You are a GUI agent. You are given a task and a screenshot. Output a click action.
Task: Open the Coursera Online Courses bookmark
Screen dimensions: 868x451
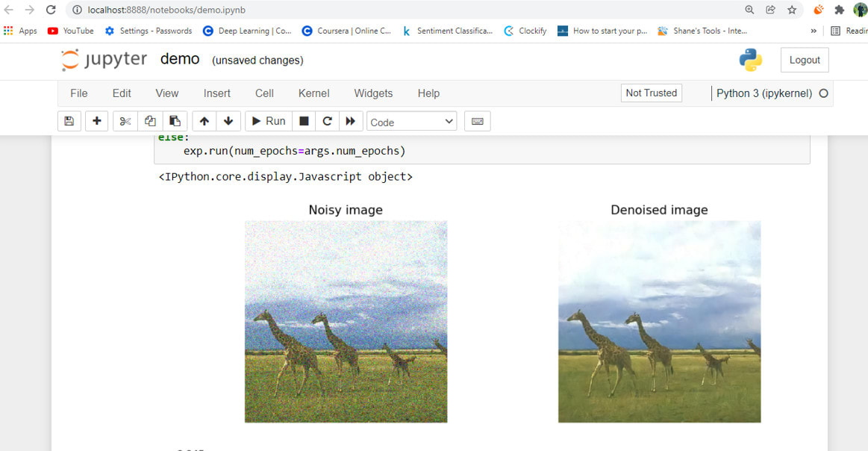pos(346,31)
